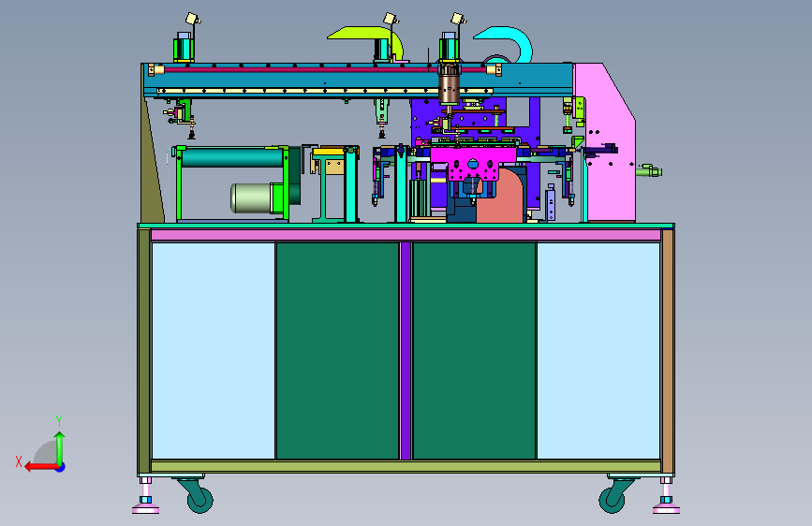Pick the right caster wheel
Screen dimensions: 812x526
[612, 499]
